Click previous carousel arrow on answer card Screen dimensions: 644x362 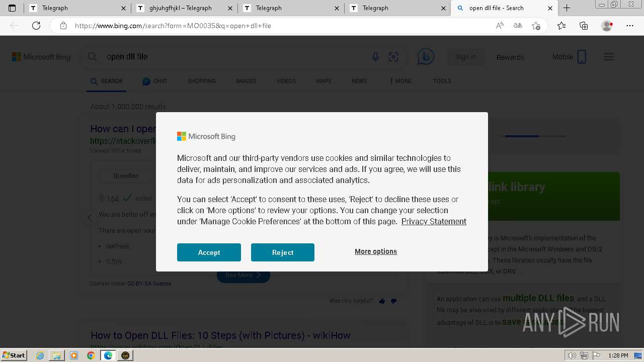click(x=90, y=218)
